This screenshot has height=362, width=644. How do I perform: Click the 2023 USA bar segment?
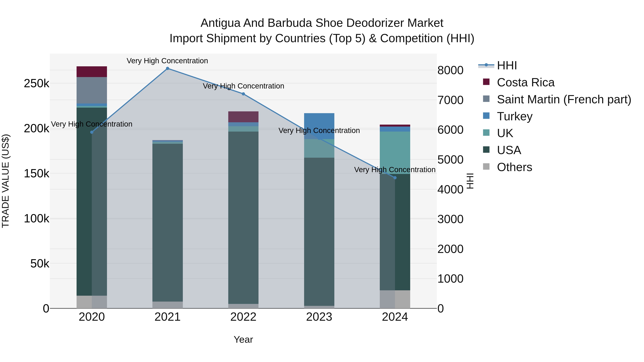[x=319, y=232]
